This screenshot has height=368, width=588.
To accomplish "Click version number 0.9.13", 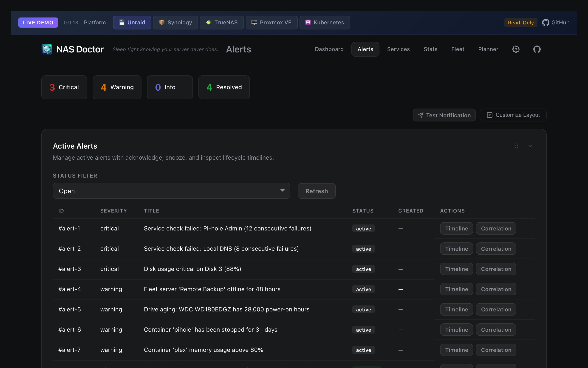I will coord(71,23).
